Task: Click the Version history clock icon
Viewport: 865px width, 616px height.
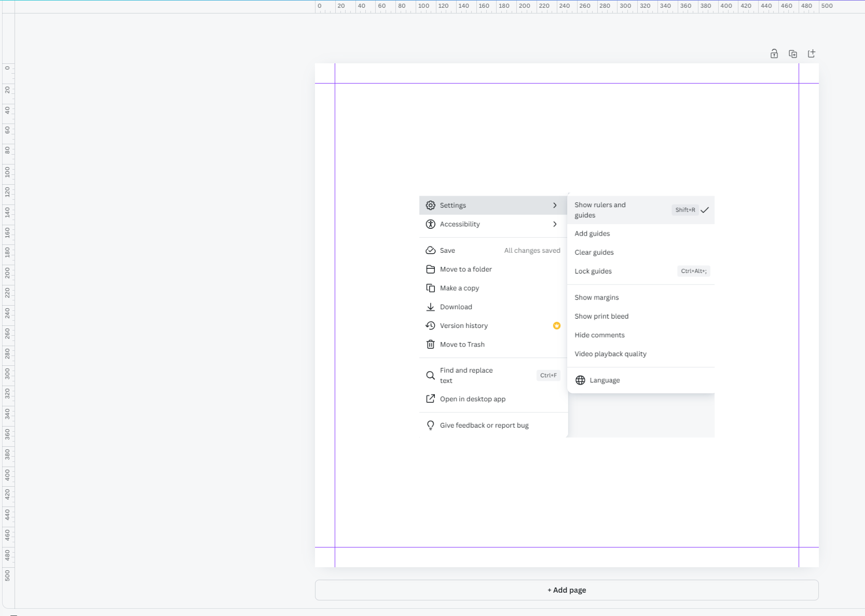Action: [x=430, y=325]
